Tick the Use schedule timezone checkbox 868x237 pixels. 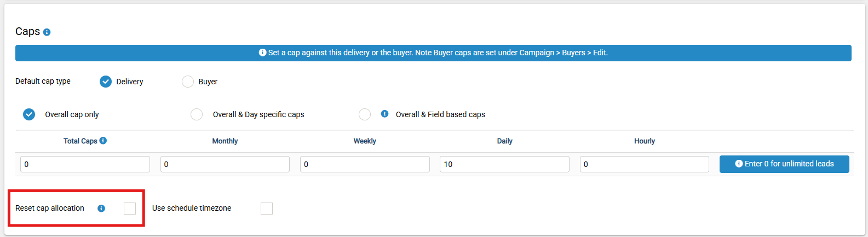pyautogui.click(x=267, y=209)
